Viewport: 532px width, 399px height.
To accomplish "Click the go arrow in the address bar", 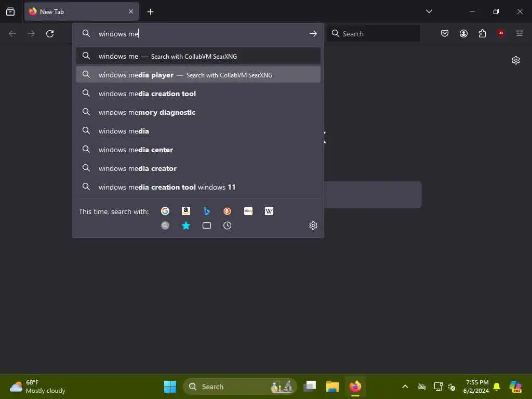I will click(313, 34).
